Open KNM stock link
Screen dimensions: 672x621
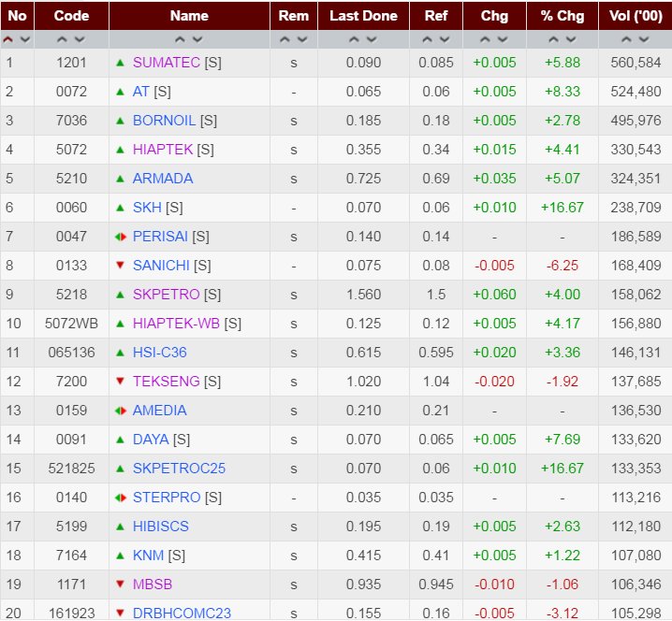pyautogui.click(x=148, y=556)
